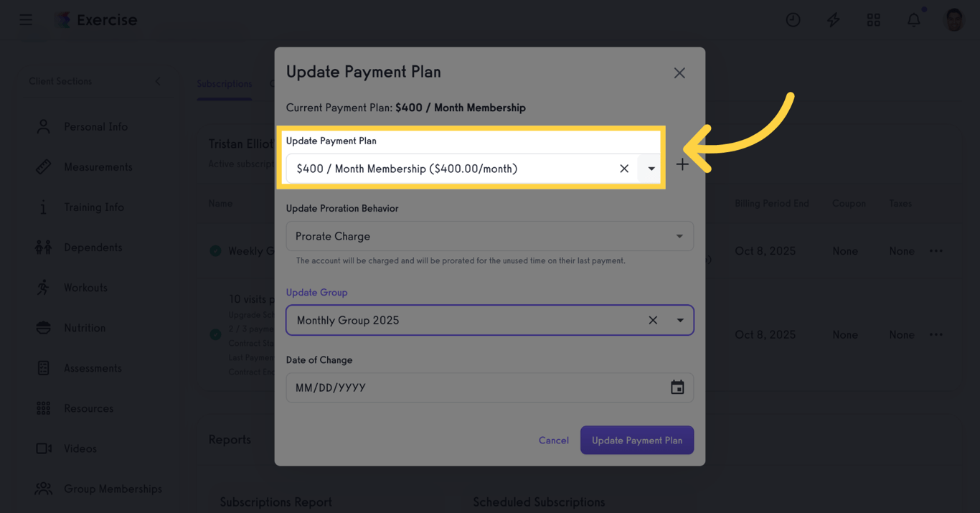Click the Cancel link in dialog
This screenshot has height=513, width=980.
[x=553, y=440]
